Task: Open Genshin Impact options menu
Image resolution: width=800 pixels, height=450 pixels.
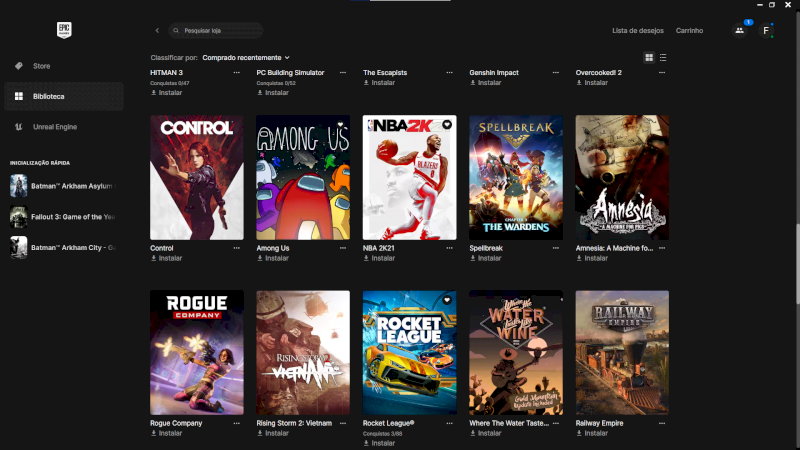Action: 556,72
